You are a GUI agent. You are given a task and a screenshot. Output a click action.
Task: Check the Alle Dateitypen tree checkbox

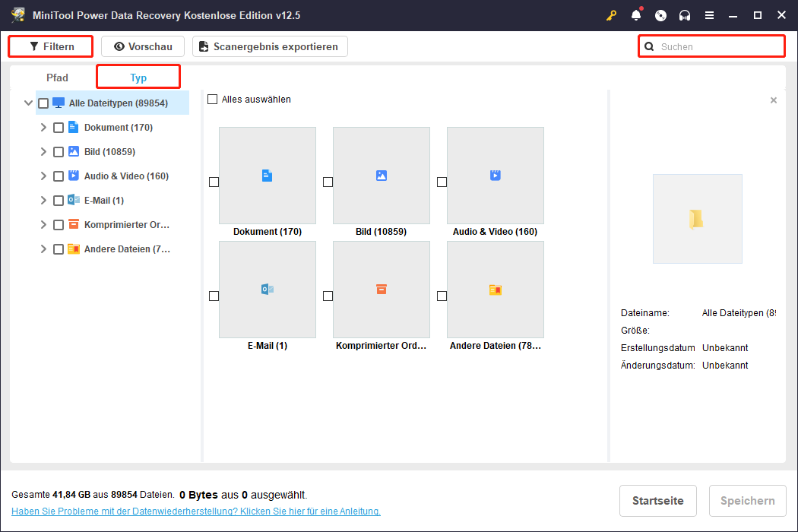(43, 103)
